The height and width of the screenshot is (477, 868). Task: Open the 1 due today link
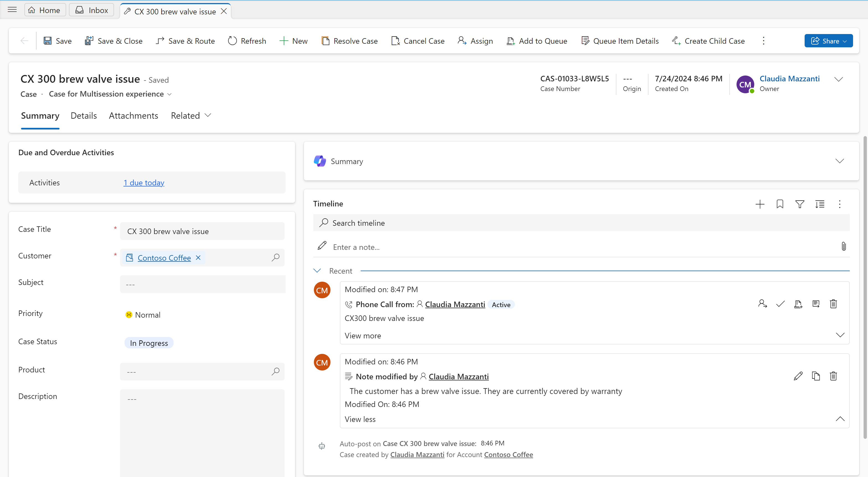pos(144,183)
